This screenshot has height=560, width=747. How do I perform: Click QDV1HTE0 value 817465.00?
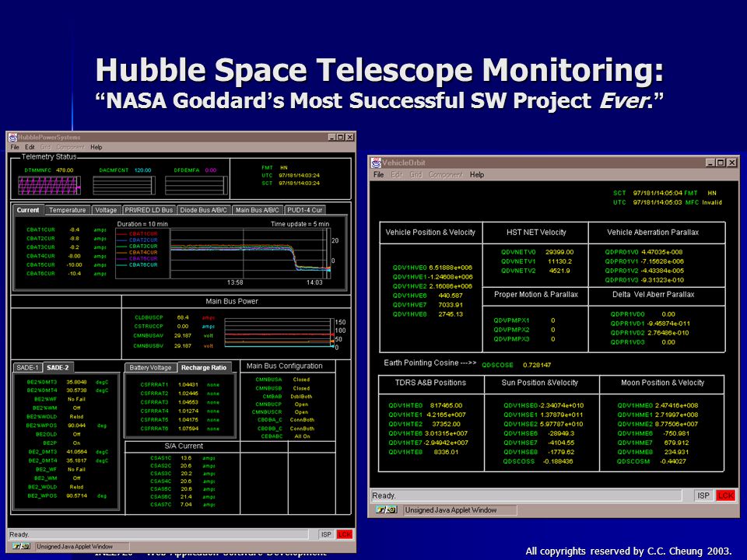pyautogui.click(x=446, y=405)
